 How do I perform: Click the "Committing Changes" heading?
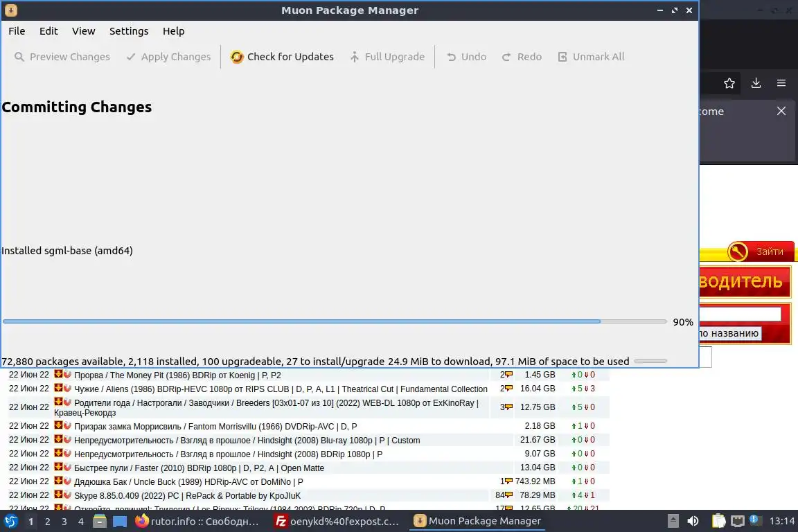[x=77, y=107]
